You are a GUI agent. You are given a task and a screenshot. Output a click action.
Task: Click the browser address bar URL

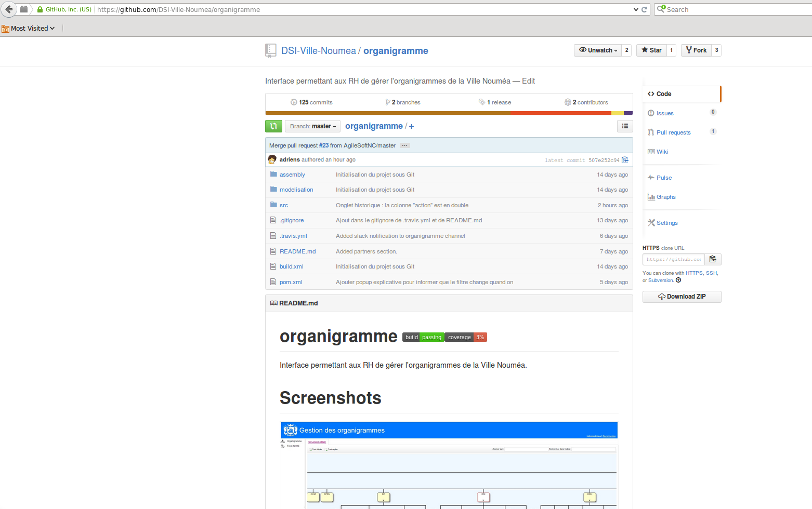[178, 9]
